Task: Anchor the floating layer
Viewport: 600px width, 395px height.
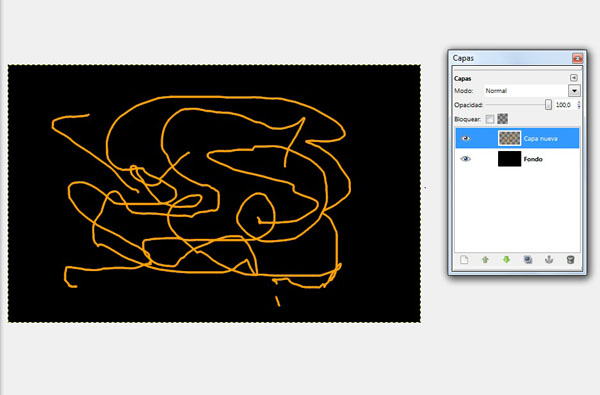Action: point(549,260)
